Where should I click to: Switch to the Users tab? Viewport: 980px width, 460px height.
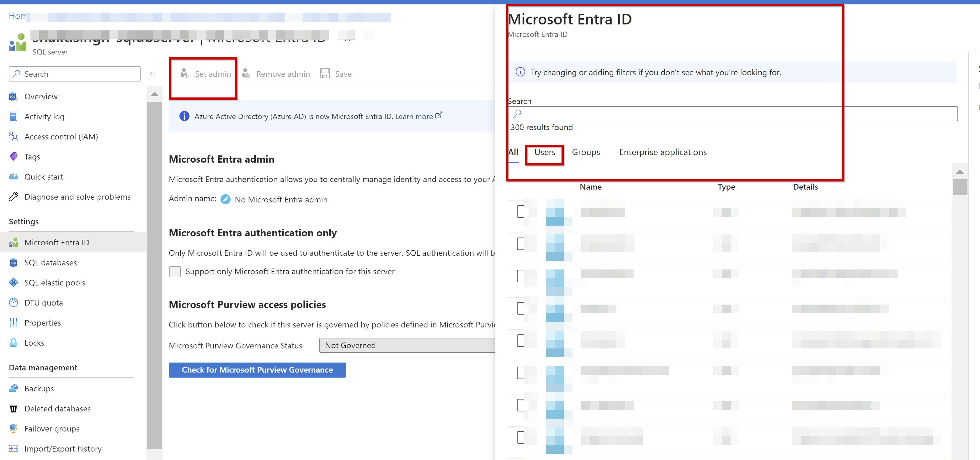tap(545, 152)
